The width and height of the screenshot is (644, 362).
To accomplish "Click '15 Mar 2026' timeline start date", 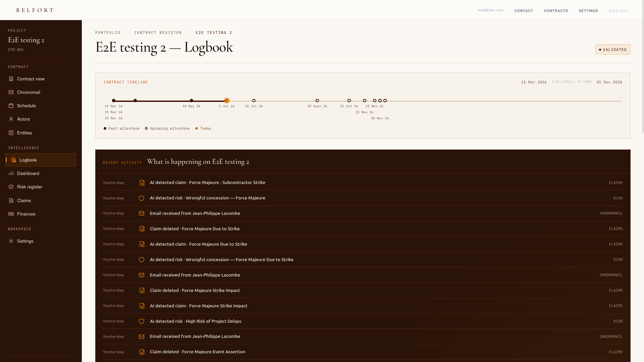I will (534, 82).
